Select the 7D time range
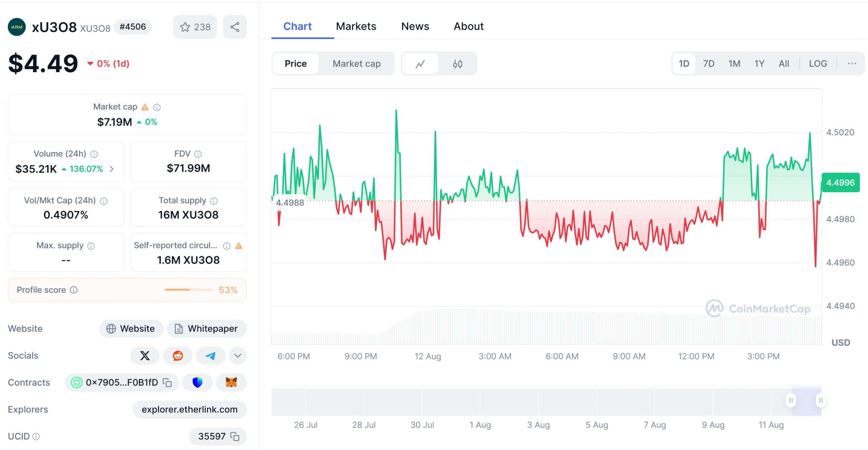 tap(709, 64)
